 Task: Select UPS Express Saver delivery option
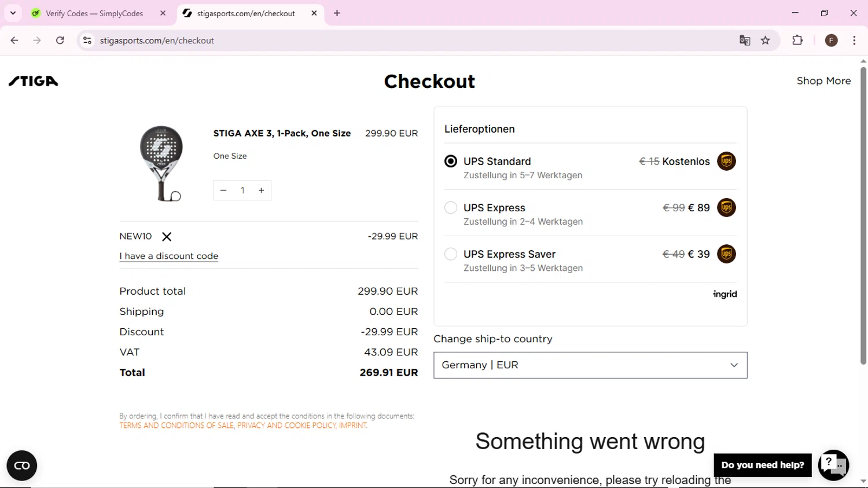tap(451, 254)
